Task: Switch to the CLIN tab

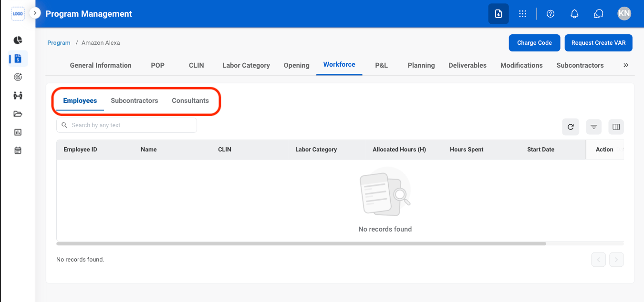Action: click(x=197, y=65)
